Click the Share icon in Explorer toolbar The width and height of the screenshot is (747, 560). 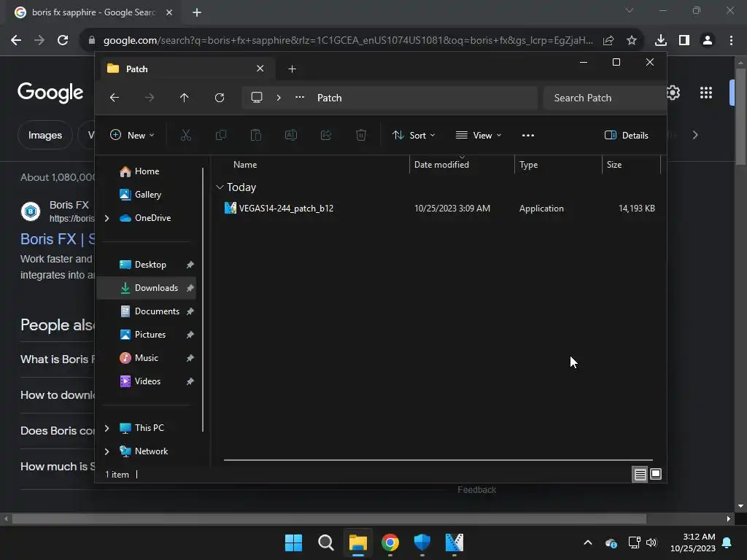(x=326, y=135)
